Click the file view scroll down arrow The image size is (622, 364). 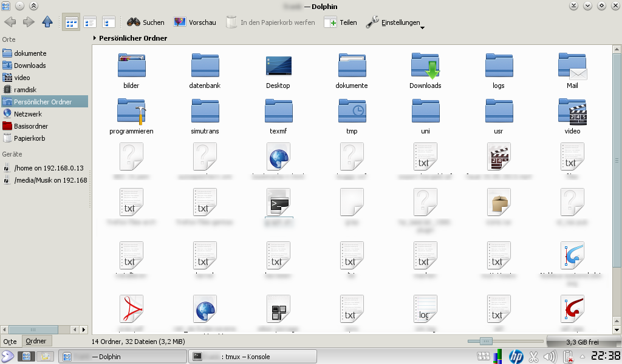[x=617, y=329]
